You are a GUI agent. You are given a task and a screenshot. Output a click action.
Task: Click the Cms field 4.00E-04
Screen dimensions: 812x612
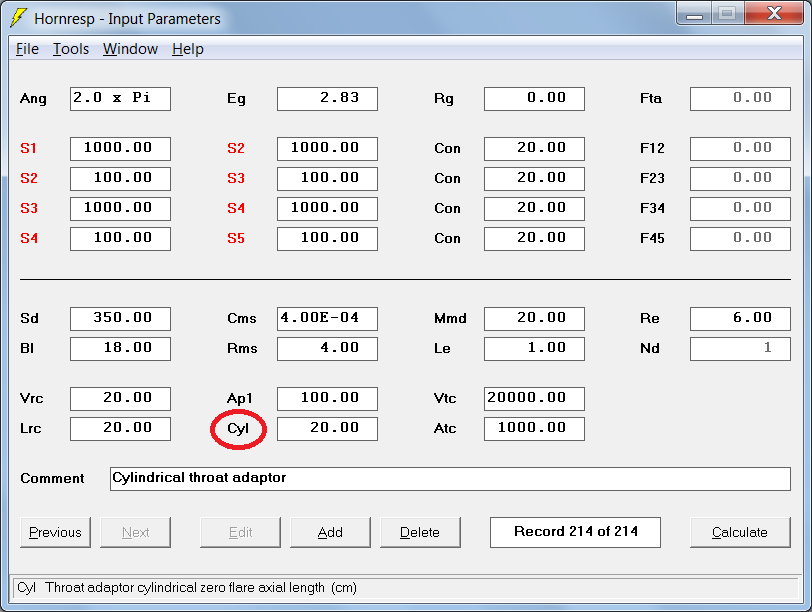327,318
